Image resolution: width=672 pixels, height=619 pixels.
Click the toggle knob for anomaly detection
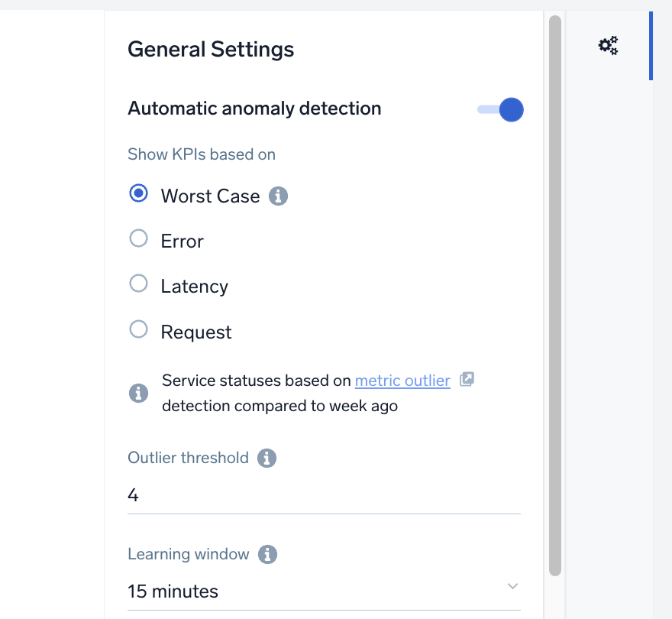(510, 109)
